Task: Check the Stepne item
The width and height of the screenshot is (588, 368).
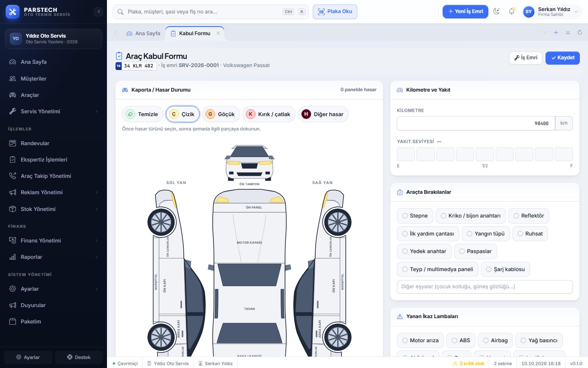Action: click(415, 216)
